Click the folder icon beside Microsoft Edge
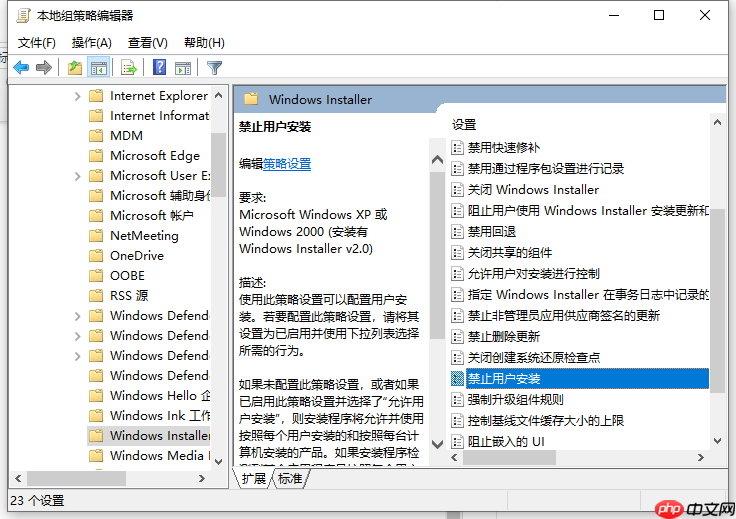736x519 pixels. 96,155
